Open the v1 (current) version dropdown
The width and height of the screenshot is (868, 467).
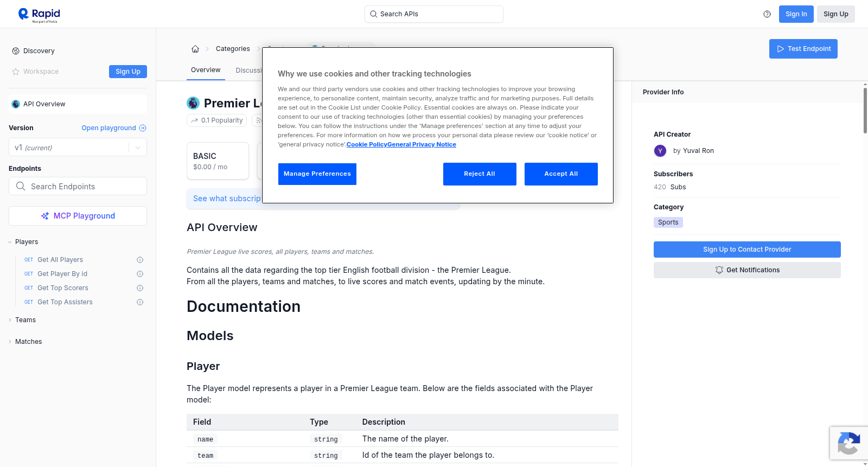(78, 148)
